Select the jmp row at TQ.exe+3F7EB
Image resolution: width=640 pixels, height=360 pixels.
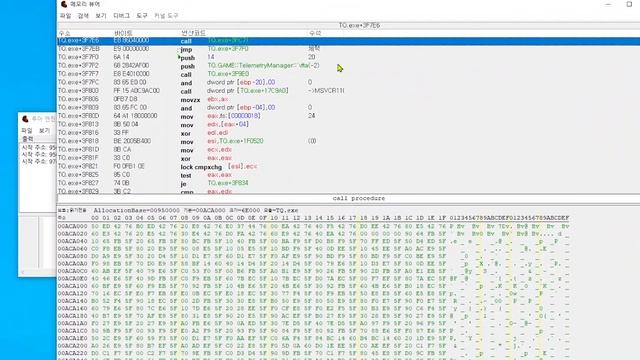[348, 49]
